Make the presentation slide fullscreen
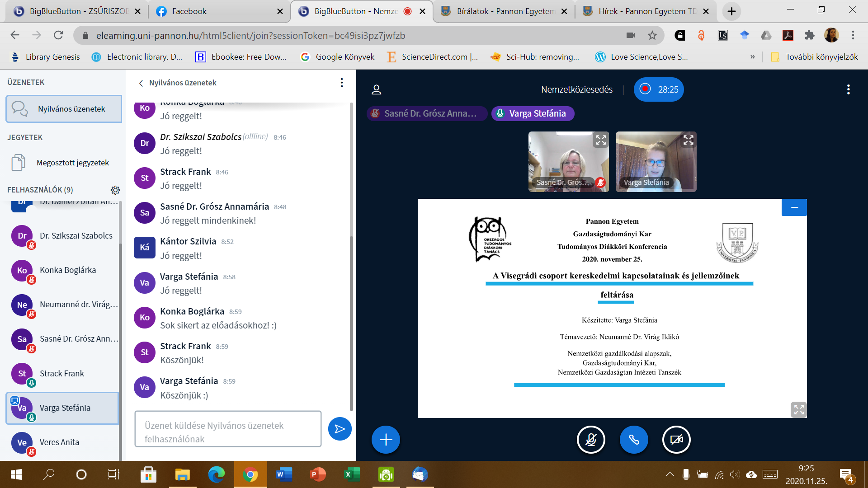 (799, 409)
